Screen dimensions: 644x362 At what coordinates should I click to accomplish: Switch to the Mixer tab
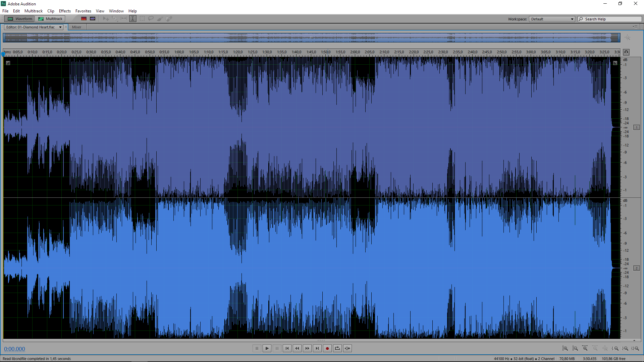76,27
